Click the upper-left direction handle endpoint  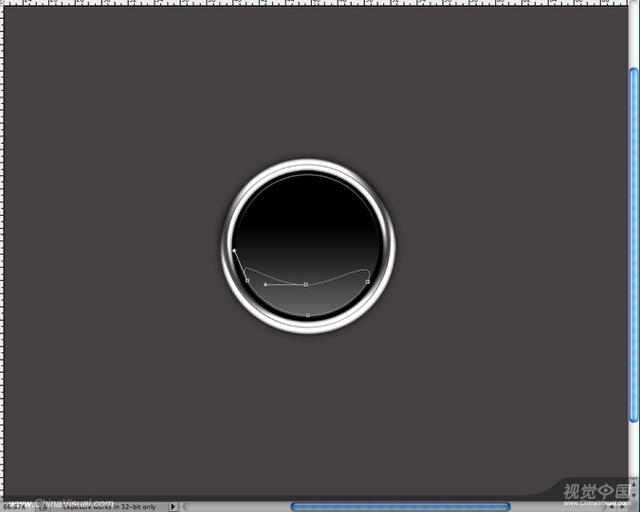(234, 250)
